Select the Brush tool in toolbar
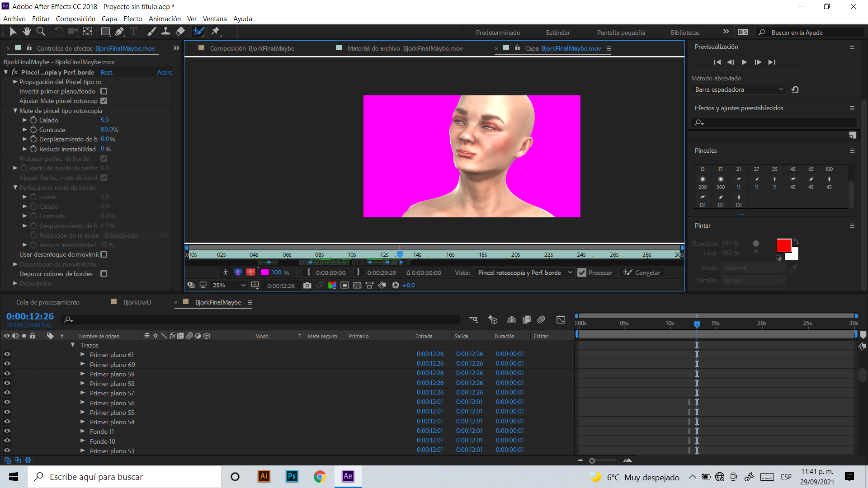Image resolution: width=868 pixels, height=488 pixels. [151, 32]
